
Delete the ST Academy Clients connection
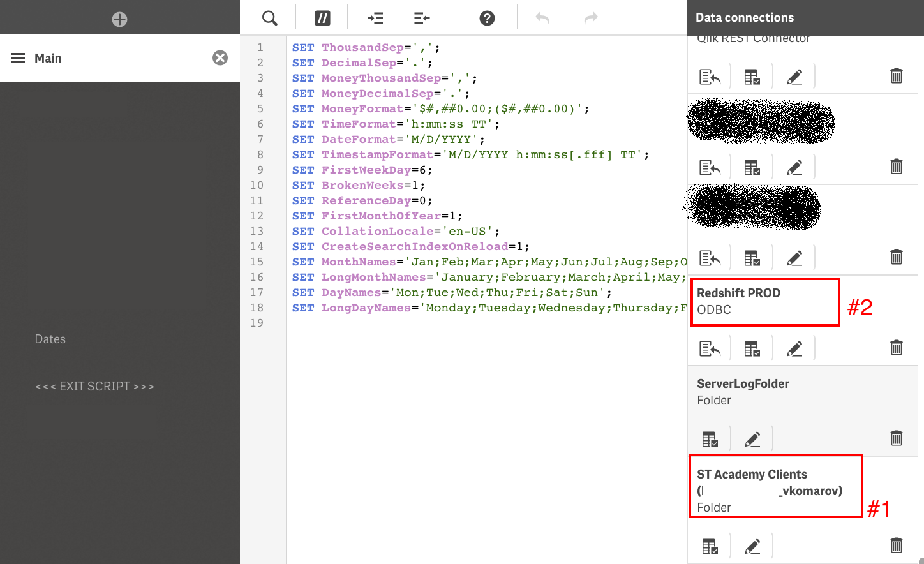click(897, 545)
